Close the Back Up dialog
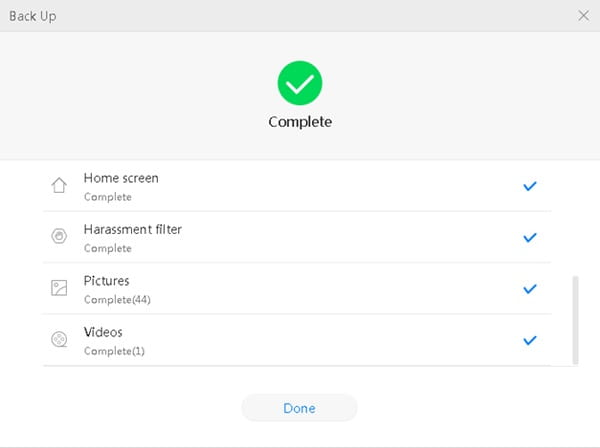The image size is (600, 448). click(584, 15)
